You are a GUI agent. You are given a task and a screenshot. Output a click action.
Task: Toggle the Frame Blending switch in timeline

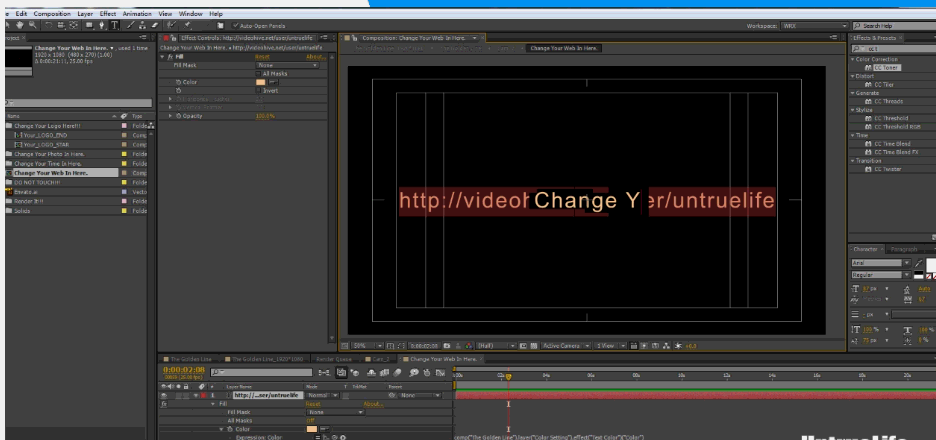384,373
